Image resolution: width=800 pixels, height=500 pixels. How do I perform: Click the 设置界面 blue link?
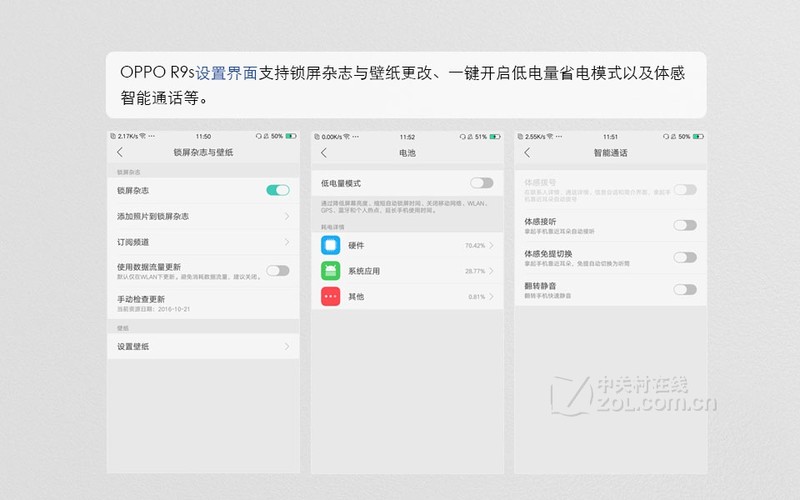click(227, 73)
